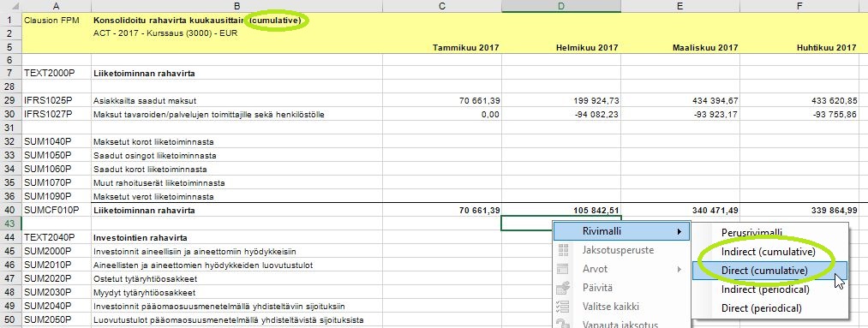Click the Investointien rahavirta heading cell
Viewport: 868px width, 328px height.
click(x=237, y=237)
